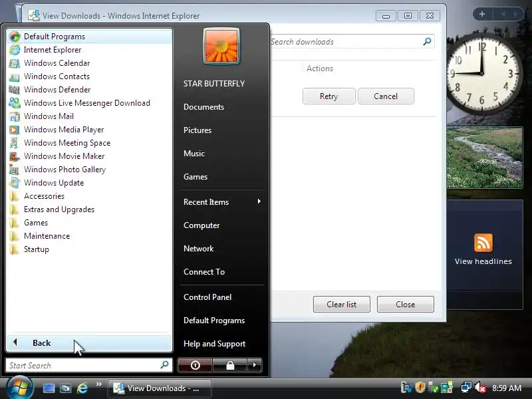The height and width of the screenshot is (399, 532).
Task: Open Games in the right Start pane
Action: tap(196, 177)
